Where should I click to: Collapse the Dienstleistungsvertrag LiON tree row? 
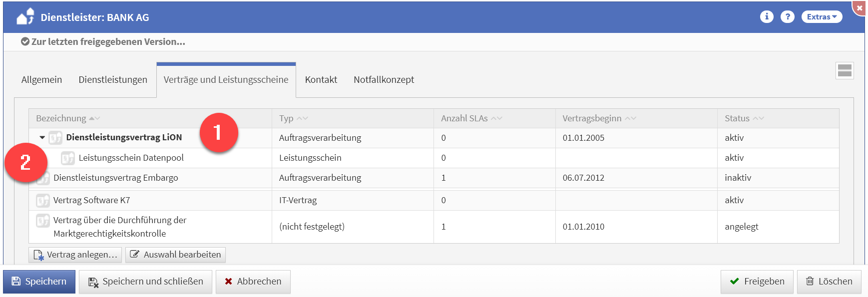pos(42,138)
